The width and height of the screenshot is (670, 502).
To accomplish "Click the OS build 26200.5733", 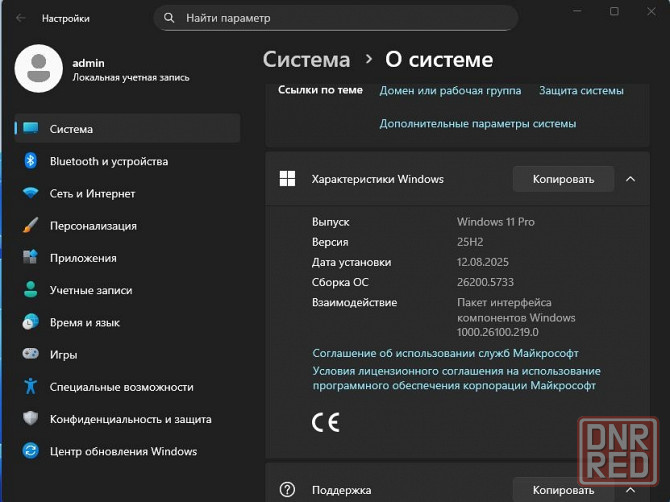I will tap(485, 282).
